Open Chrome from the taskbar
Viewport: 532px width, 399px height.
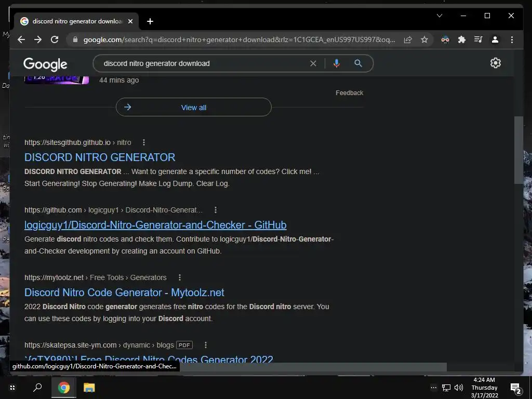pyautogui.click(x=63, y=388)
